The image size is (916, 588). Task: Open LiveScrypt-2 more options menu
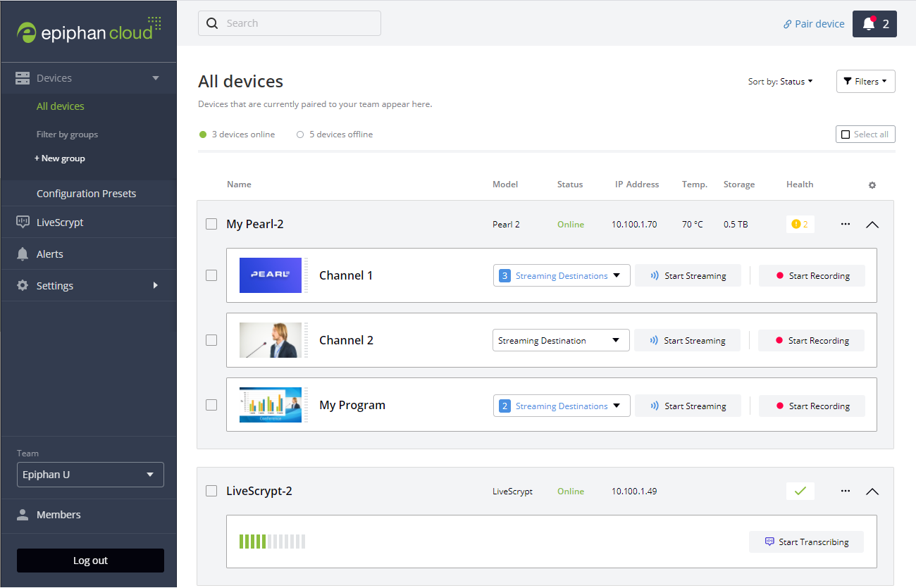point(846,491)
